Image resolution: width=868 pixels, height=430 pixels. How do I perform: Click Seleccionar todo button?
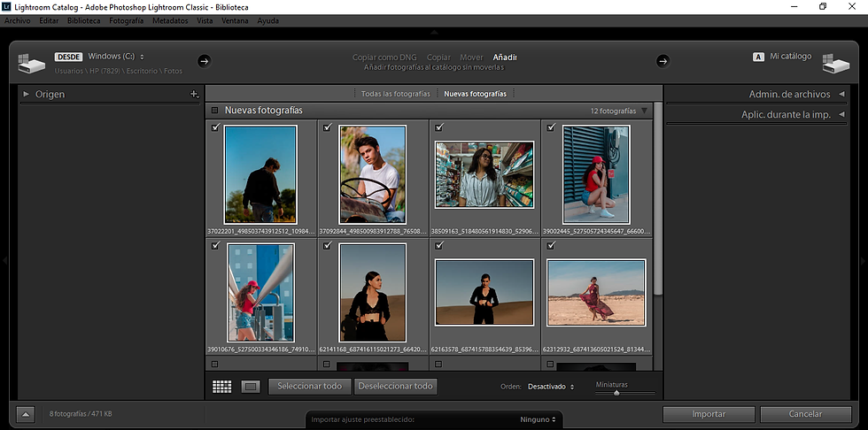(x=310, y=387)
